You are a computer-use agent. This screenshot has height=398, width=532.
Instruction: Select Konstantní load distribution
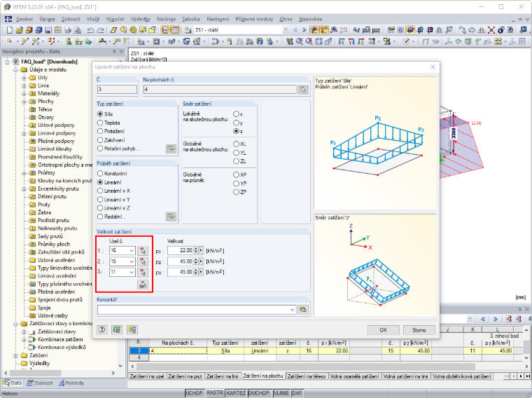(100, 174)
